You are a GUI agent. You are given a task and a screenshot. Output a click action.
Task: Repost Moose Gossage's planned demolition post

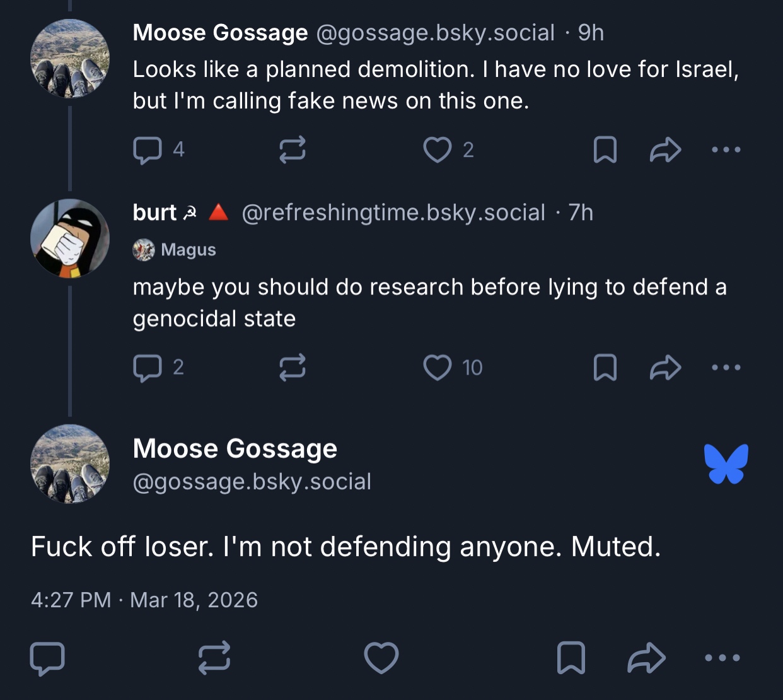pos(293,150)
